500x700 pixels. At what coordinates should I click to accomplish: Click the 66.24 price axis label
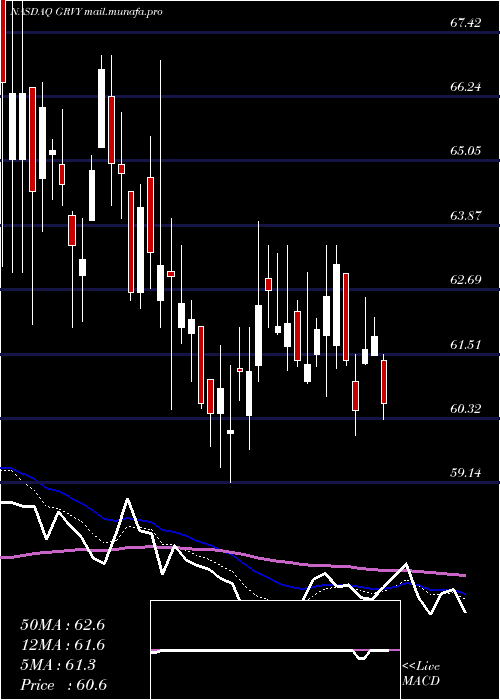(x=466, y=87)
